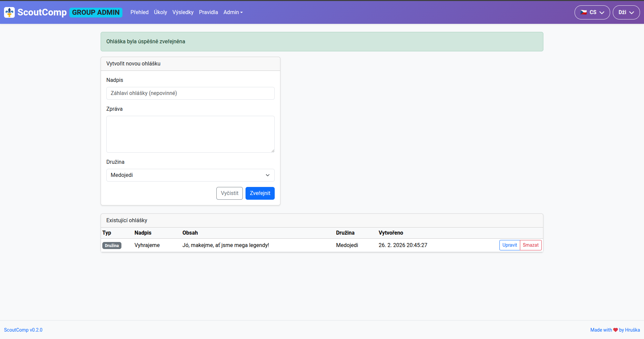Navigate to Výsledky
Viewport: 644px width, 339px height.
pyautogui.click(x=183, y=12)
